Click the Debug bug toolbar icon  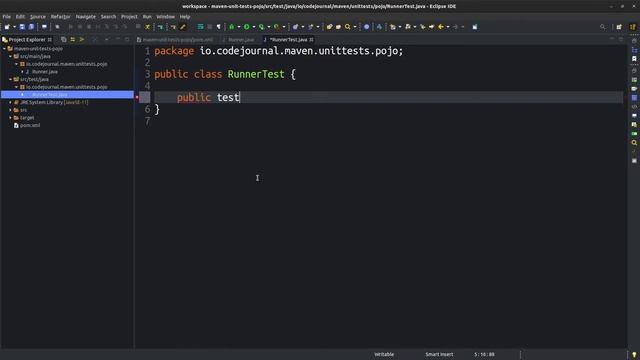(x=231, y=27)
